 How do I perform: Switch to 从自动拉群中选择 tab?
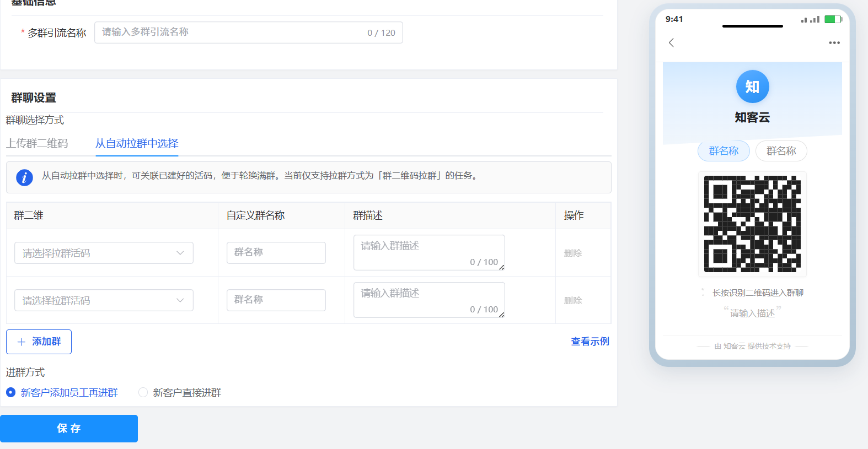137,143
